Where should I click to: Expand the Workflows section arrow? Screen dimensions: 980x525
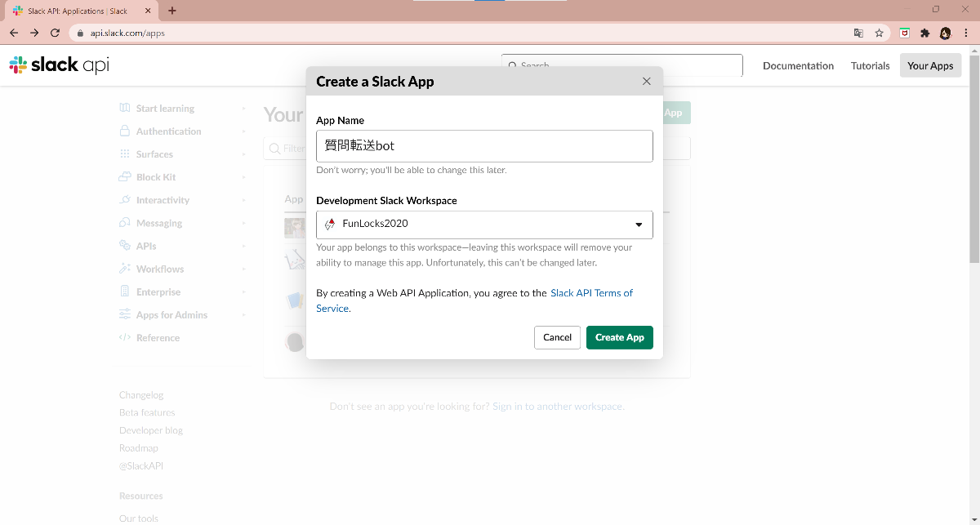(243, 269)
